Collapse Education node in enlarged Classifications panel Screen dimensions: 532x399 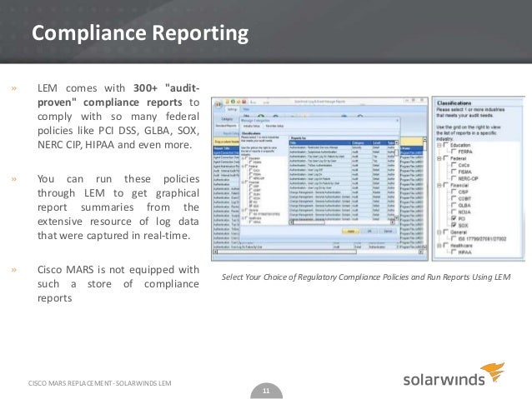pyautogui.click(x=439, y=145)
